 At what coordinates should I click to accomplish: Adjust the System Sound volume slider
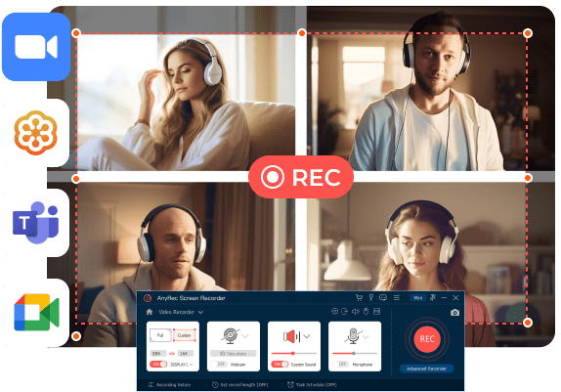(294, 353)
